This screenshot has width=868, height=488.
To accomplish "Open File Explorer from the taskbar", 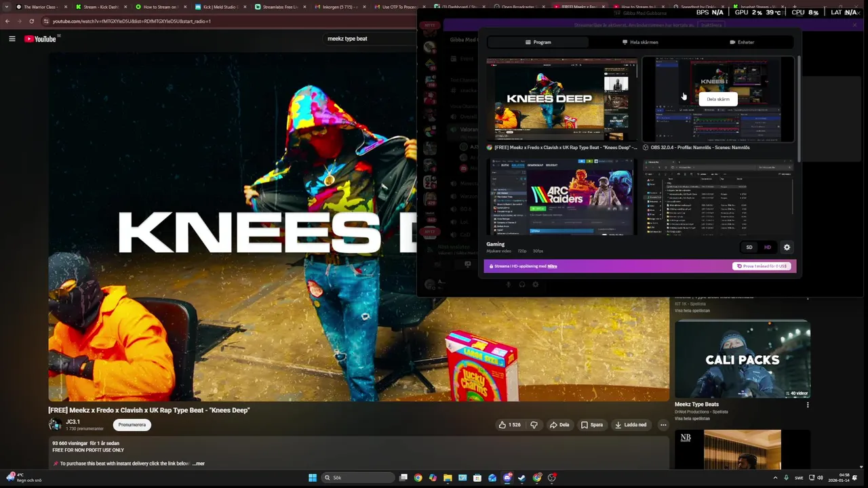I will [448, 478].
